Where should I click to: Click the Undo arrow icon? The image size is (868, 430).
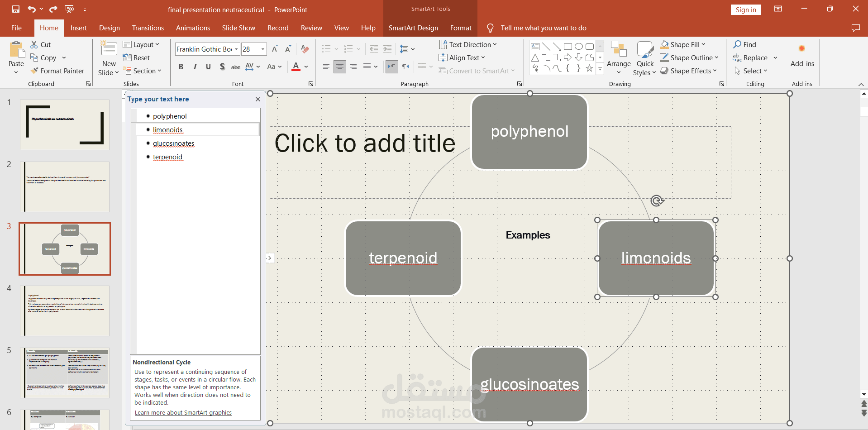31,9
